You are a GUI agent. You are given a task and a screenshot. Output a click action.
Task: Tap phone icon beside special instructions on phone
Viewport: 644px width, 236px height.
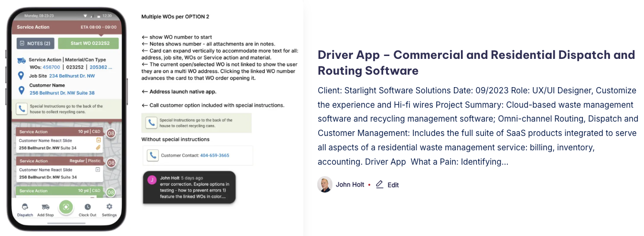[22, 109]
